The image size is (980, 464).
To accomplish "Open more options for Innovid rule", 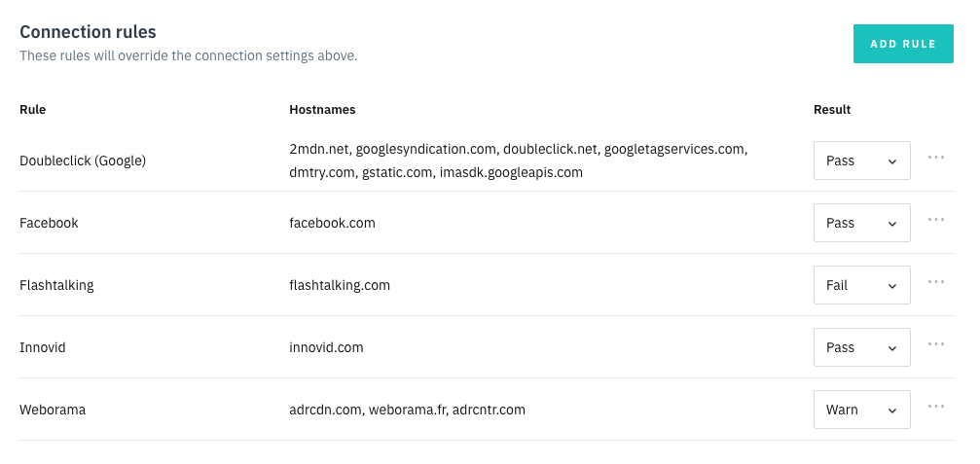I will (x=936, y=343).
